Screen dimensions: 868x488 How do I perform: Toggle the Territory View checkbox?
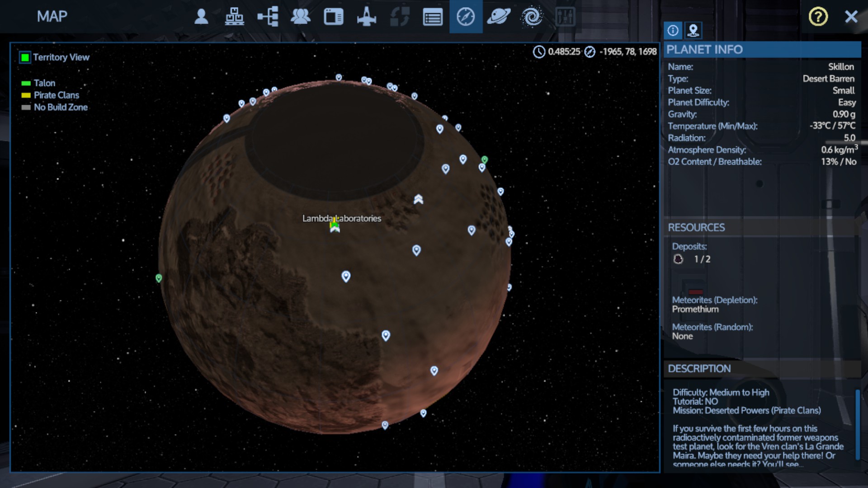coord(25,57)
